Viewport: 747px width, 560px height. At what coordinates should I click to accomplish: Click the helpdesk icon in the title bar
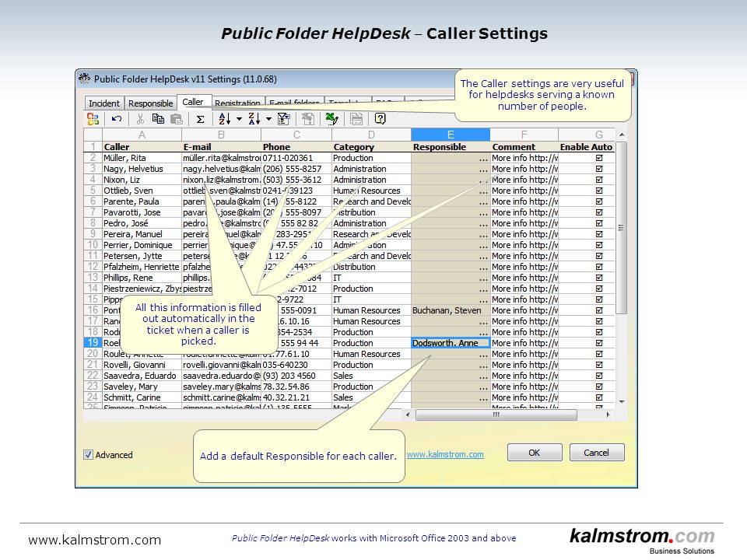[x=85, y=79]
